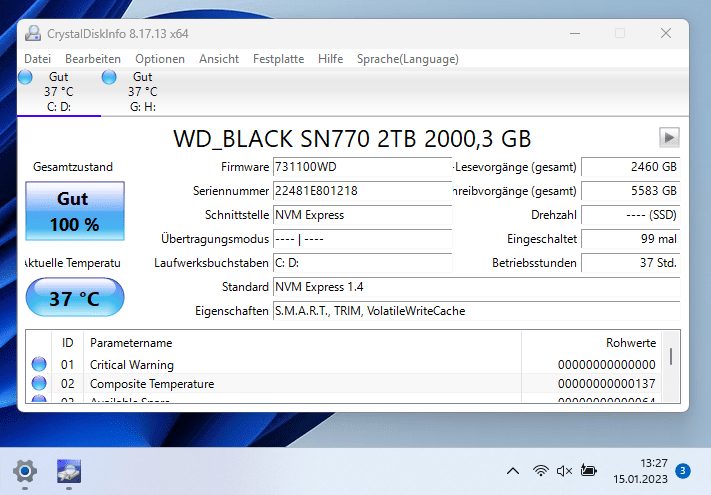Open the Wi-Fi network tray icon

541,471
